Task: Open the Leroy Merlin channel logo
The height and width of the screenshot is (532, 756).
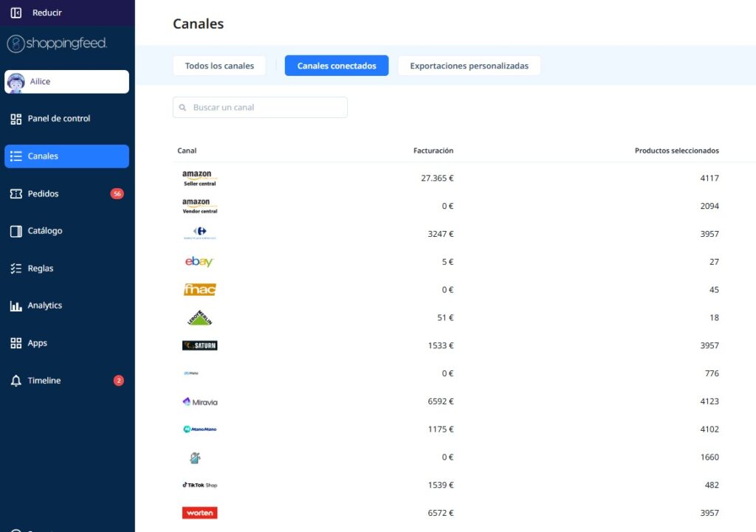Action: click(199, 317)
